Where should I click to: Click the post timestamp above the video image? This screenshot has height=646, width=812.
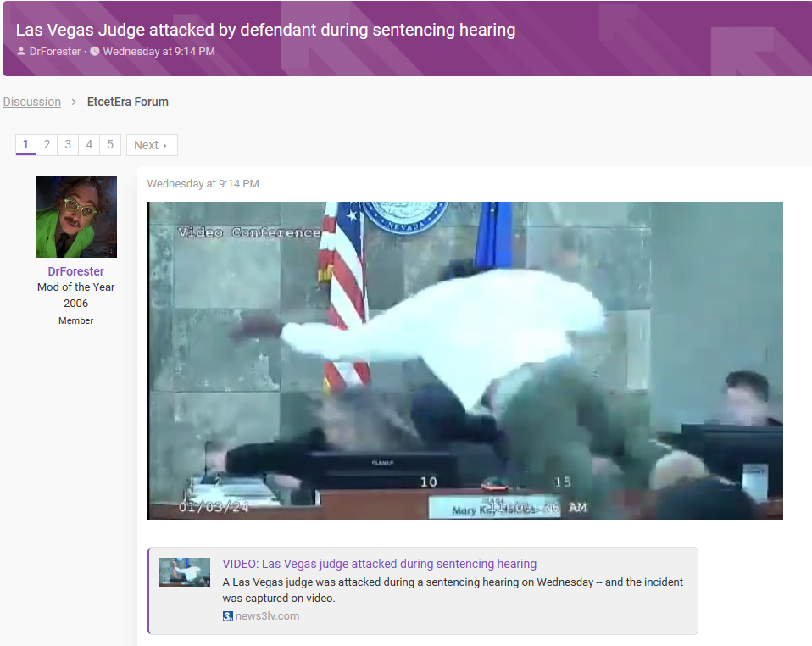[203, 184]
